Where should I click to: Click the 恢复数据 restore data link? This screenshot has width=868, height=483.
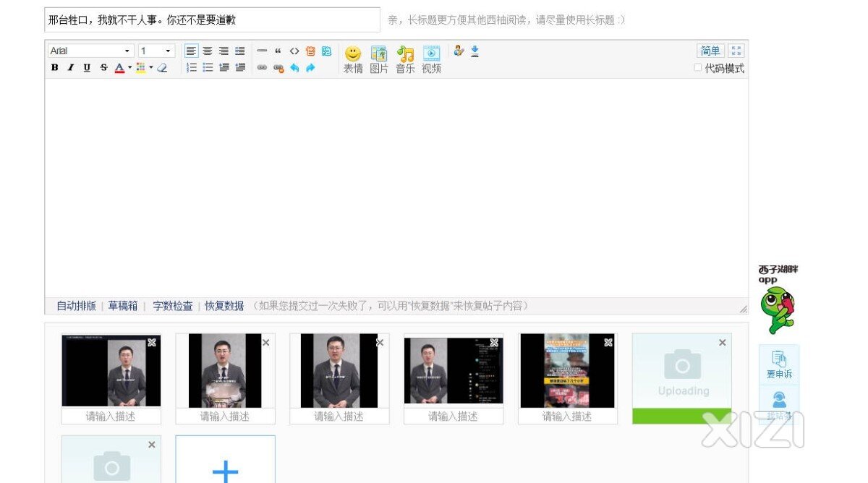pyautogui.click(x=224, y=306)
